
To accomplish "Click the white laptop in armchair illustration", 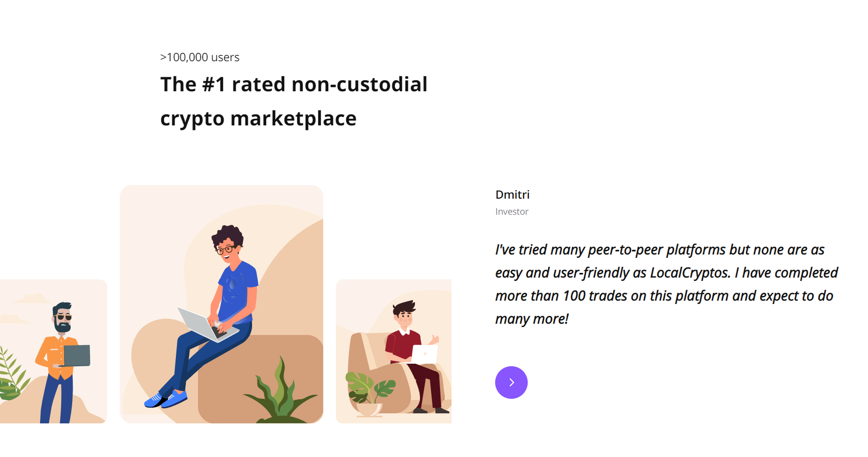I will click(x=424, y=354).
